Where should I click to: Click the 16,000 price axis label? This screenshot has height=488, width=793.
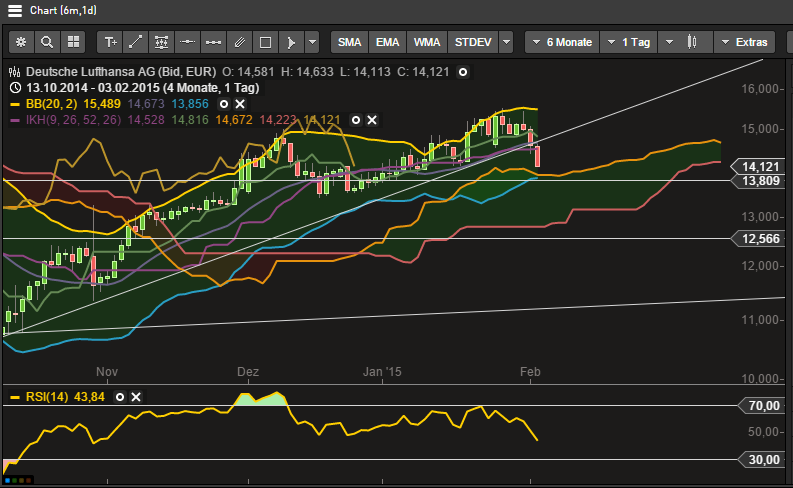point(760,89)
